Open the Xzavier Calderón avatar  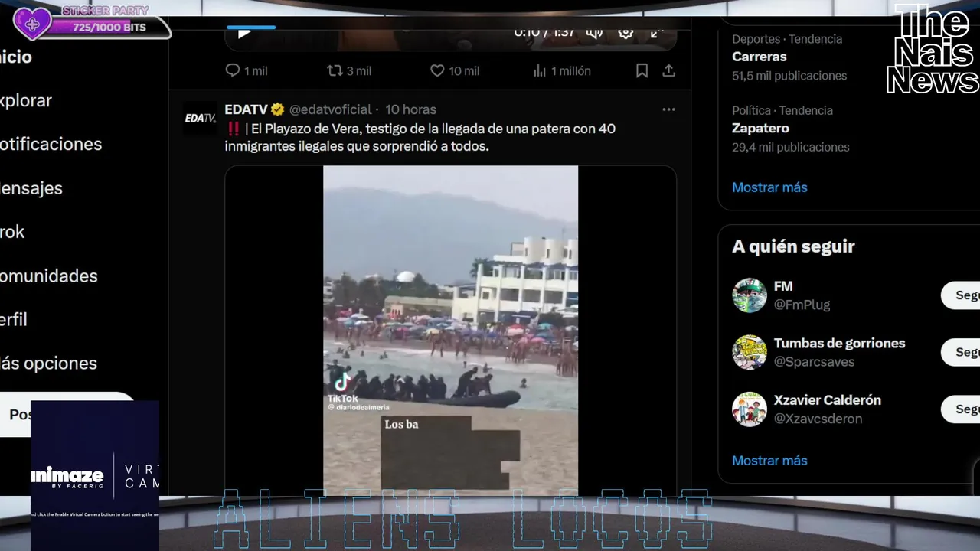coord(750,409)
